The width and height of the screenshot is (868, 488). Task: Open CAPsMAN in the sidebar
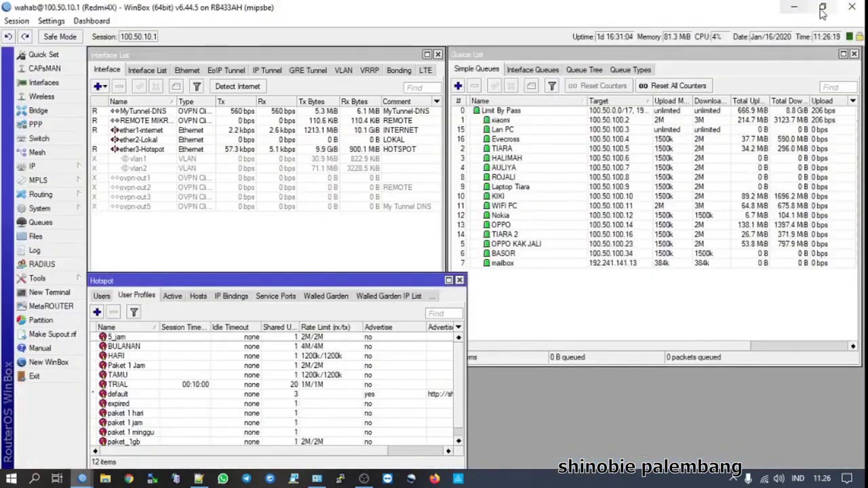click(x=44, y=68)
